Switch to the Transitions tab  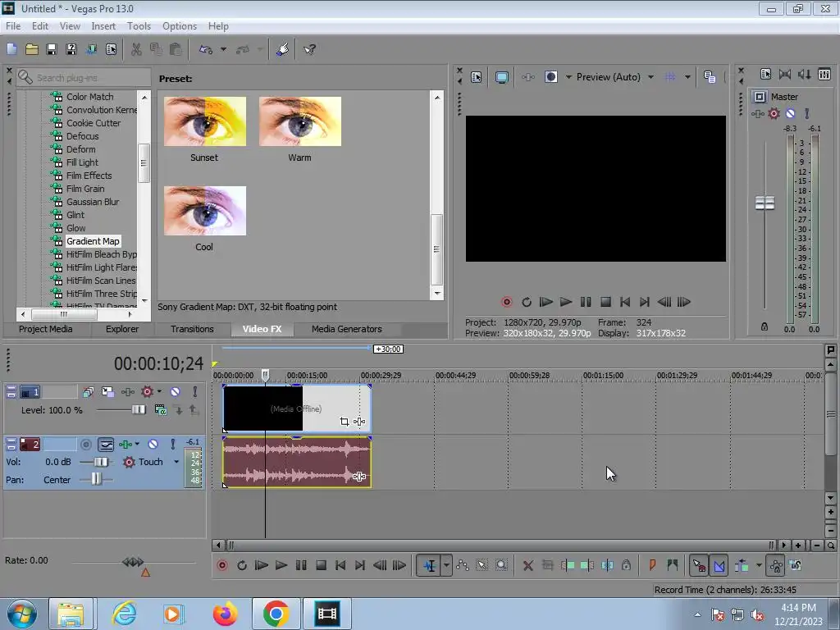192,329
